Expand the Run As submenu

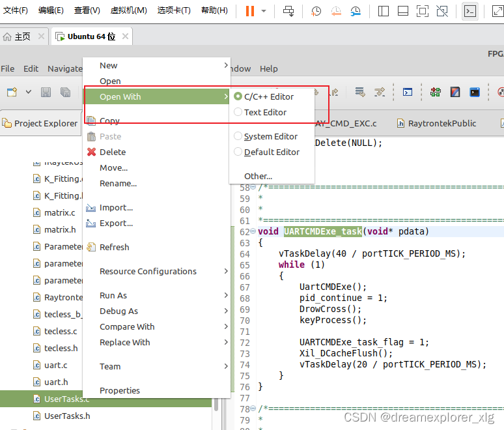(156, 295)
